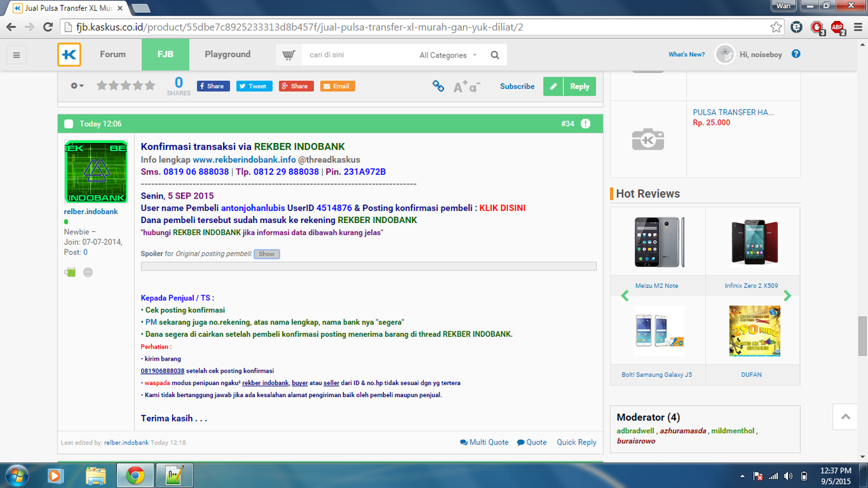The image size is (868, 488).
Task: Click green reputation icon under poster info
Action: tap(70, 272)
